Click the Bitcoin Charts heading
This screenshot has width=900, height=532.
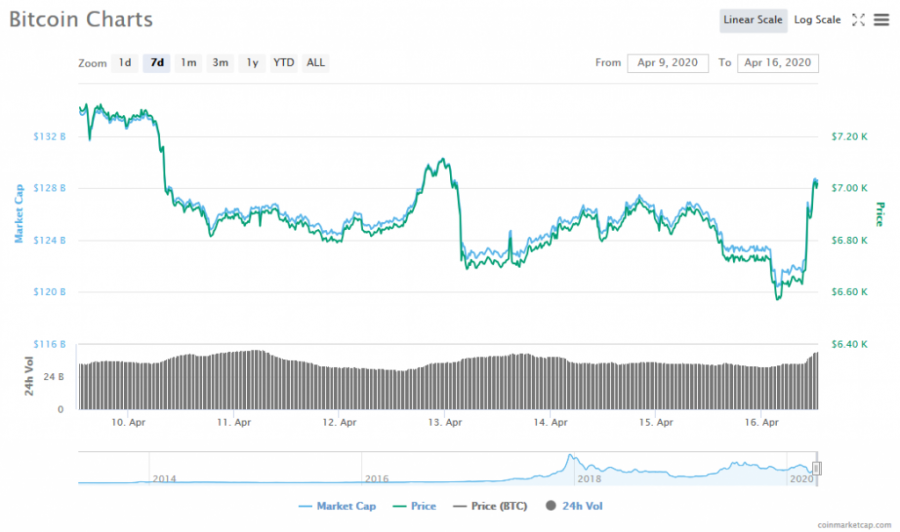click(x=81, y=20)
